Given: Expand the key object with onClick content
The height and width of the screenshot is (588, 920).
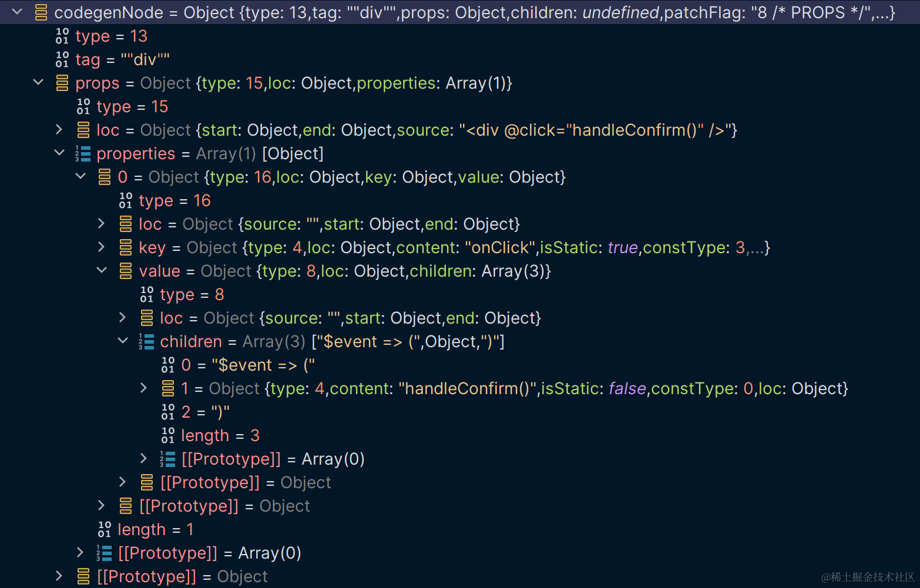Looking at the screenshot, I should 101,247.
